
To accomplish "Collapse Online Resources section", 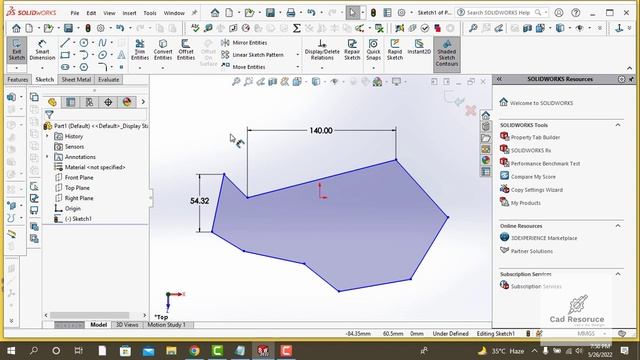I will (x=618, y=226).
